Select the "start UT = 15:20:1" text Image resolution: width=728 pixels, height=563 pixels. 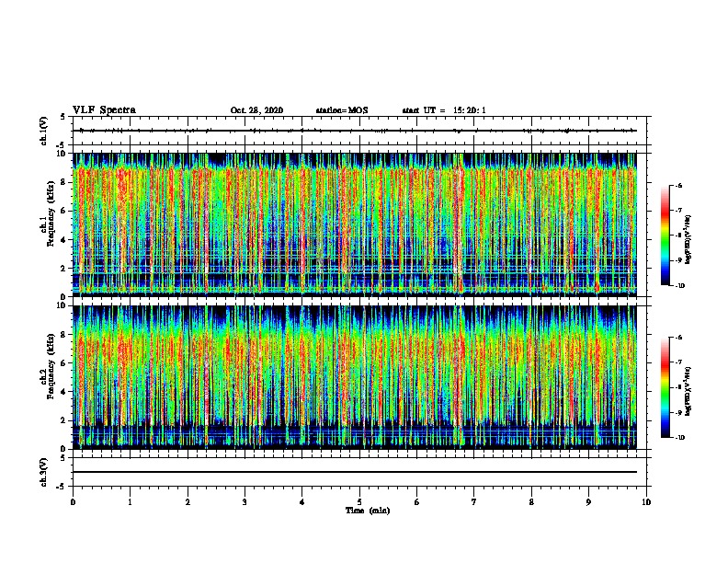(444, 110)
